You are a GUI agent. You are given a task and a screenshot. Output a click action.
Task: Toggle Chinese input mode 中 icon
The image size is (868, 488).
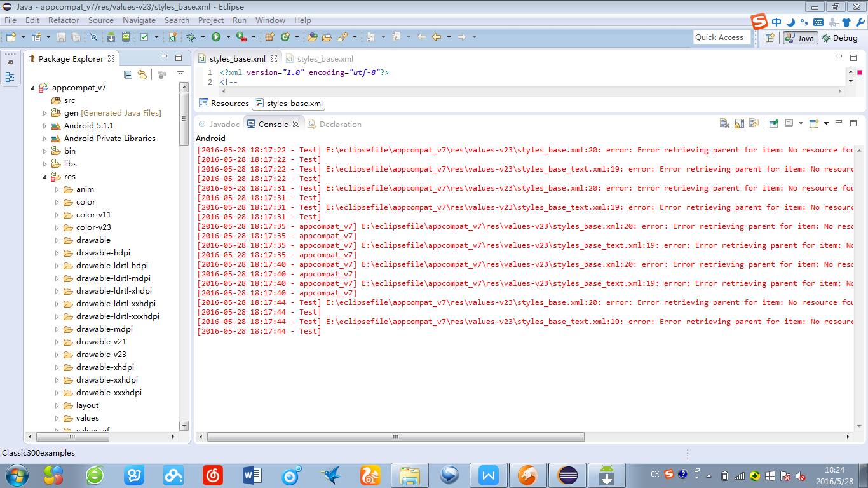coord(776,22)
